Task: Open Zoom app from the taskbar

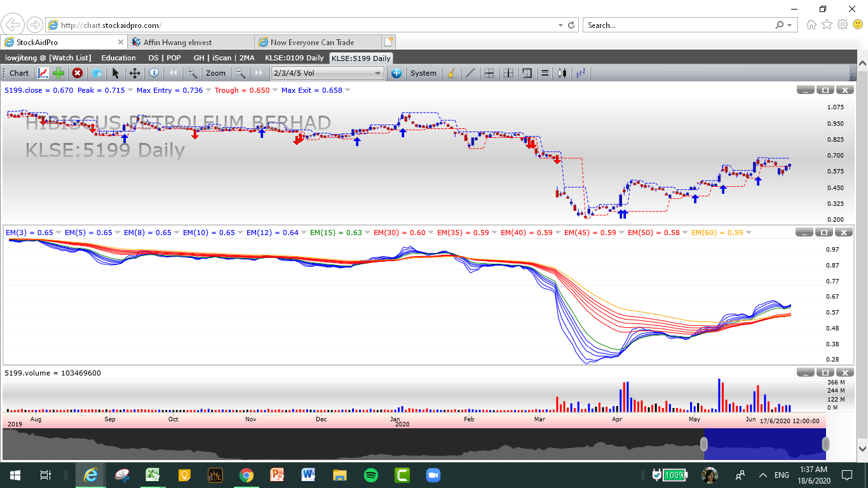Action: tap(433, 475)
